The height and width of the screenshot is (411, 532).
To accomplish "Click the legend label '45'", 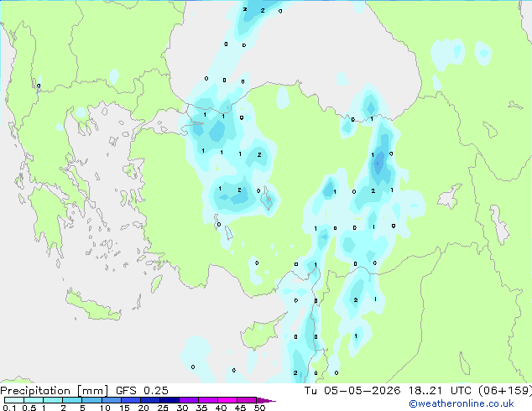I will tap(240, 408).
